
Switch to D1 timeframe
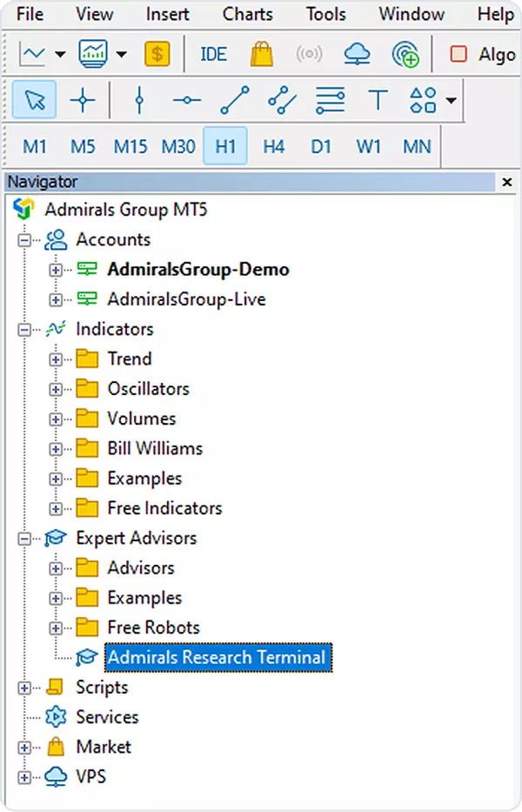tap(321, 146)
